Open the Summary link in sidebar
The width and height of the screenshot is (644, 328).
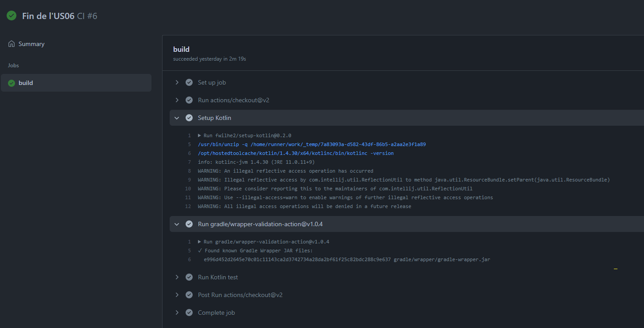tap(31, 44)
